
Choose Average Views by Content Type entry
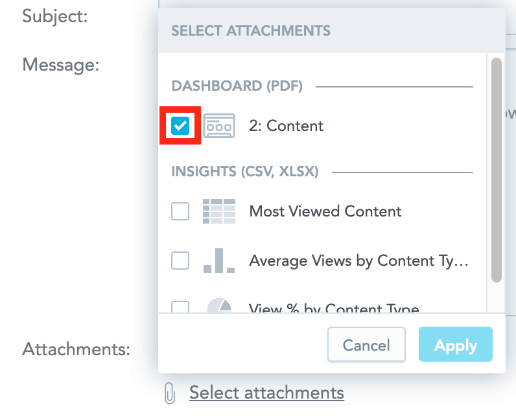358,261
